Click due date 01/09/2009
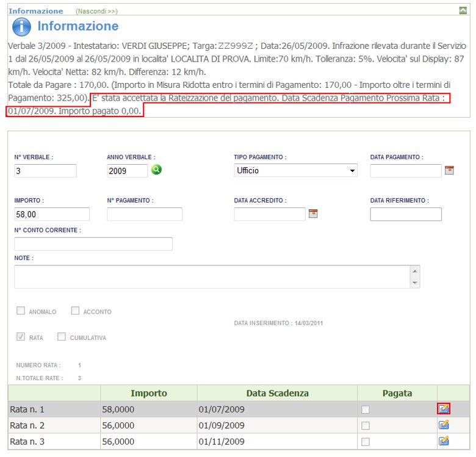The height and width of the screenshot is (457, 476). pyautogui.click(x=222, y=425)
